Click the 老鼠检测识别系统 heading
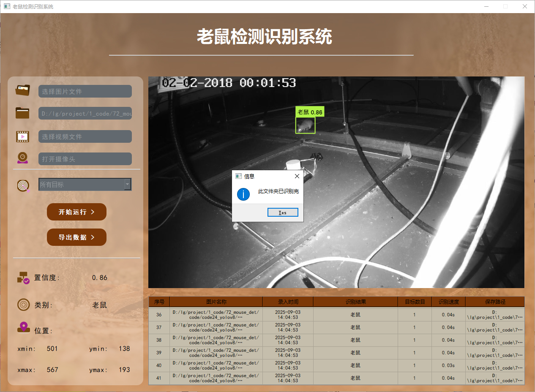 (x=265, y=37)
